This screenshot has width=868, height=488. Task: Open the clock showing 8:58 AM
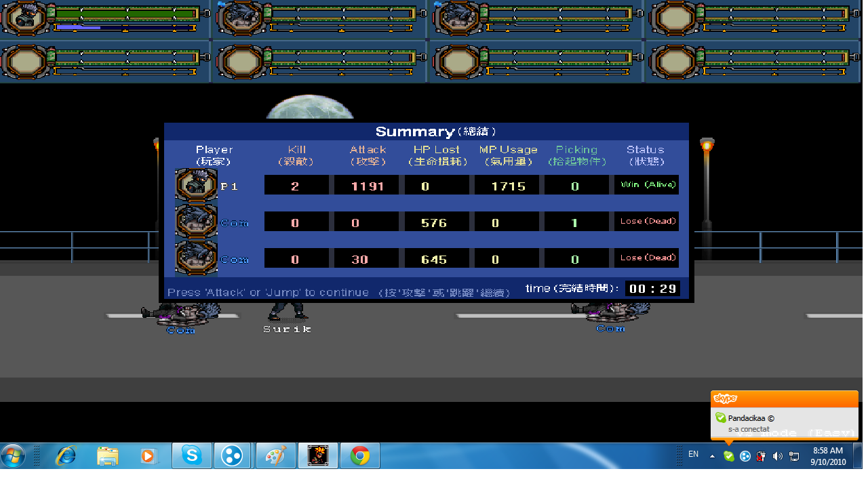(x=827, y=456)
